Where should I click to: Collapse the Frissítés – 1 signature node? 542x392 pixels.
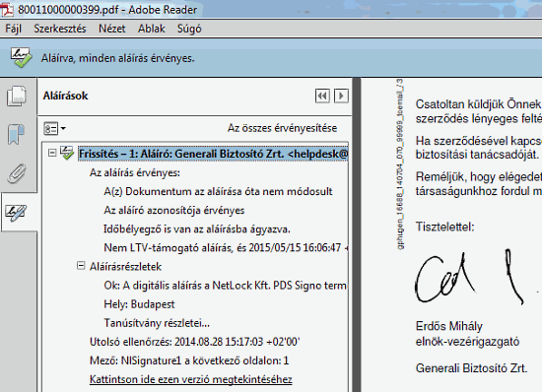52,153
